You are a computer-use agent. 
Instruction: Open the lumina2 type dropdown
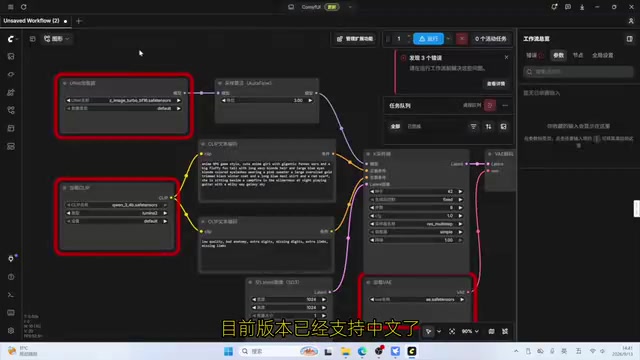tap(117, 213)
